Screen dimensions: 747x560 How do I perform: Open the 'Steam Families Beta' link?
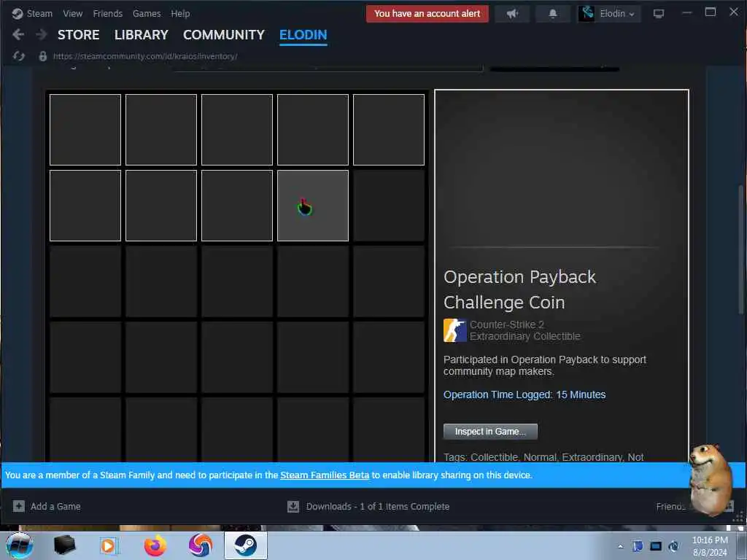click(x=325, y=475)
